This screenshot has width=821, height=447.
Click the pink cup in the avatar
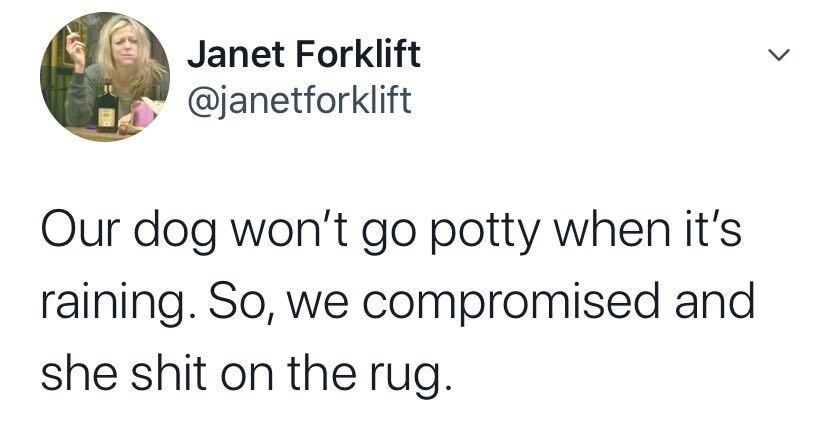(x=142, y=114)
